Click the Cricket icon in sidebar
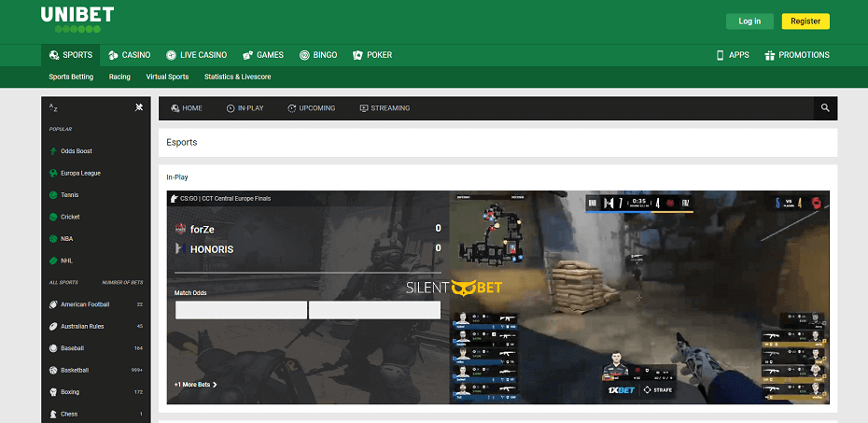This screenshot has height=423, width=868. tap(53, 217)
